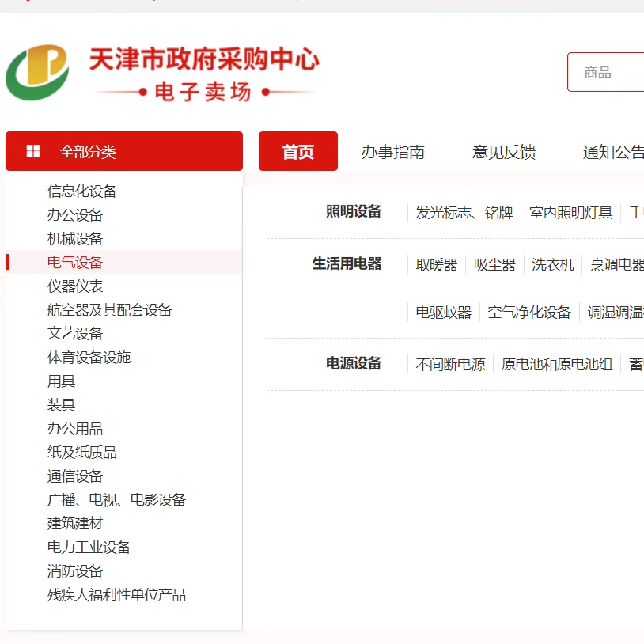Select the 文艺设备 category
Image resolution: width=644 pixels, height=644 pixels.
tap(75, 334)
